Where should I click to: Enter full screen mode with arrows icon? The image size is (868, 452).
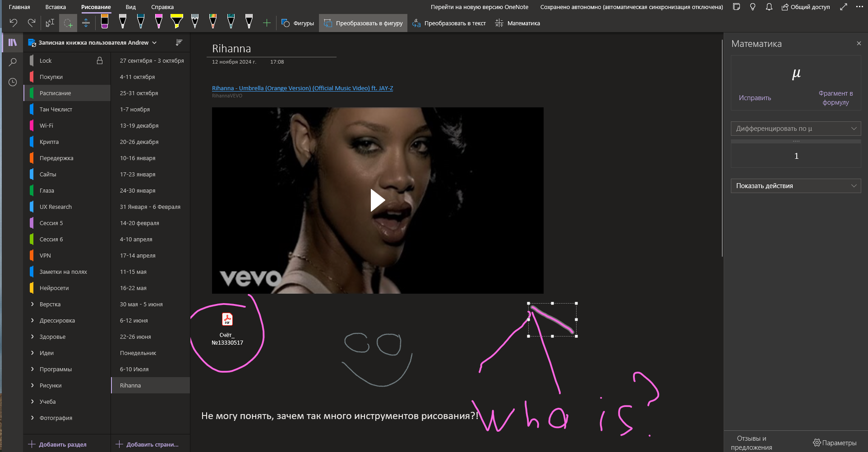844,7
